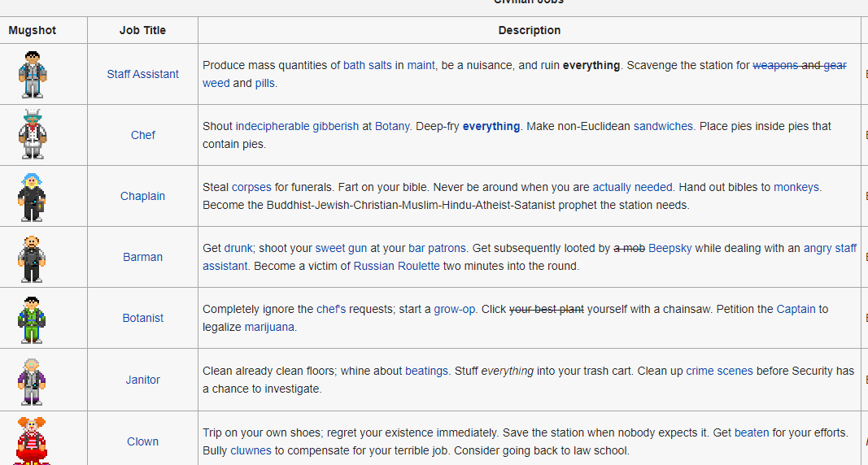Follow the 'bath salts' link
The height and width of the screenshot is (465, 868).
click(x=367, y=65)
